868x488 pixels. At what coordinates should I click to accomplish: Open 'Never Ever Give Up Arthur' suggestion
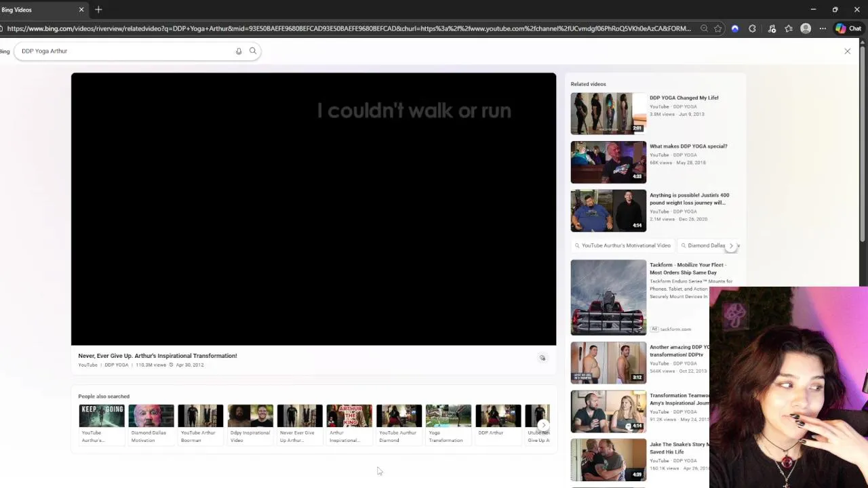tap(300, 424)
